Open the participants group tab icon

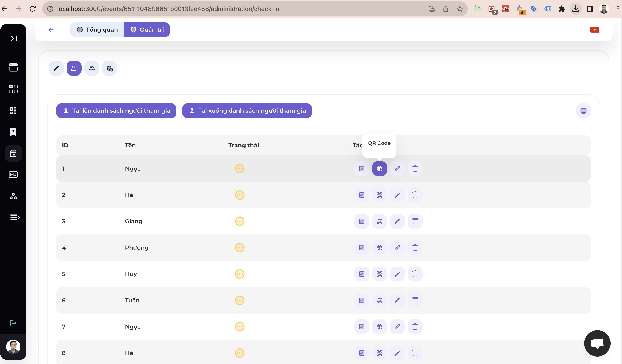[92, 68]
